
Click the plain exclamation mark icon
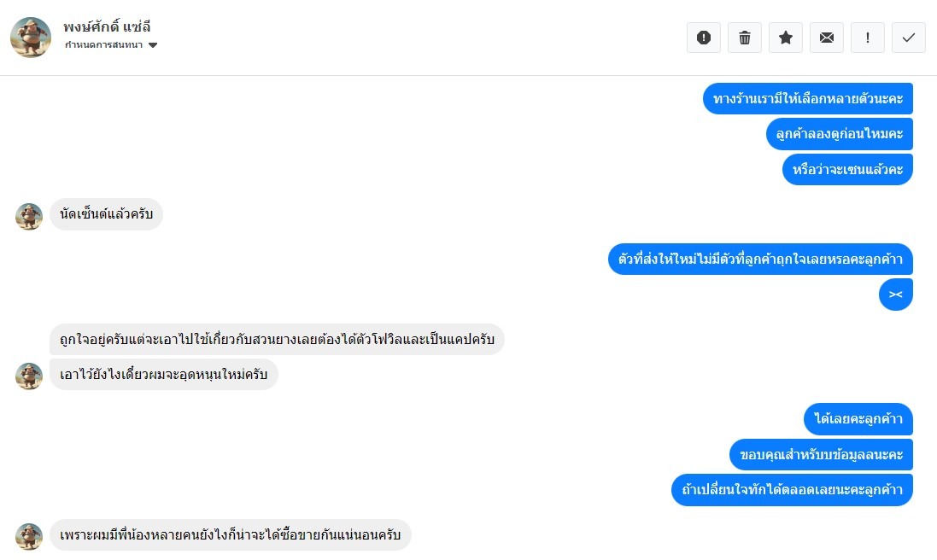(x=868, y=38)
